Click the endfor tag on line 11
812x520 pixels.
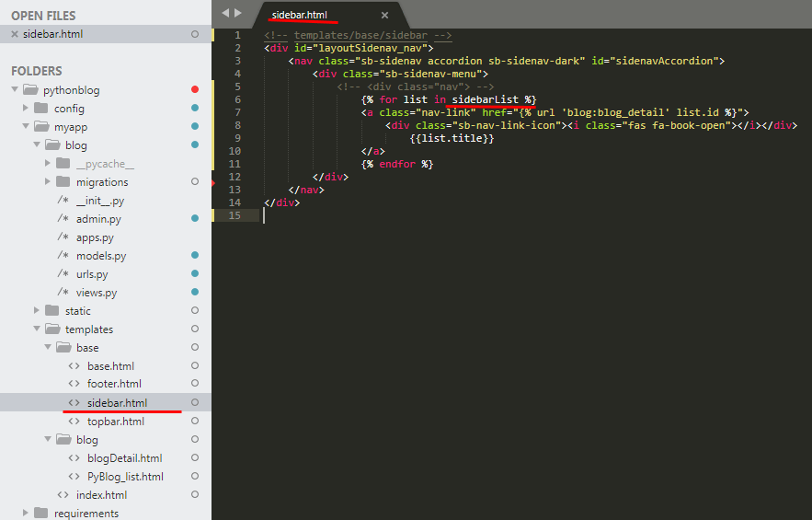pyautogui.click(x=397, y=165)
